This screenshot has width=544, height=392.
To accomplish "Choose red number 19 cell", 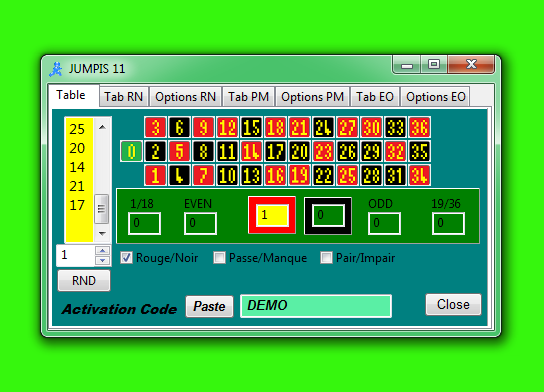I will click(299, 175).
